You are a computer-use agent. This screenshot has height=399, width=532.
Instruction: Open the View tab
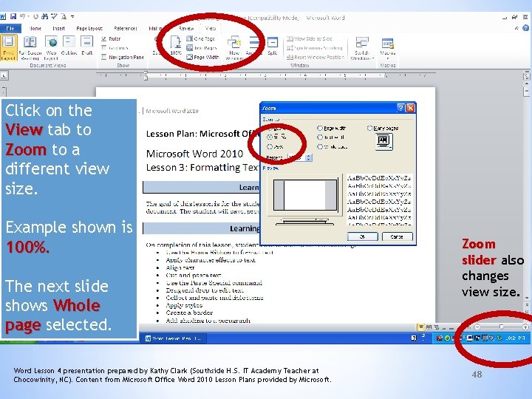pos(211,28)
